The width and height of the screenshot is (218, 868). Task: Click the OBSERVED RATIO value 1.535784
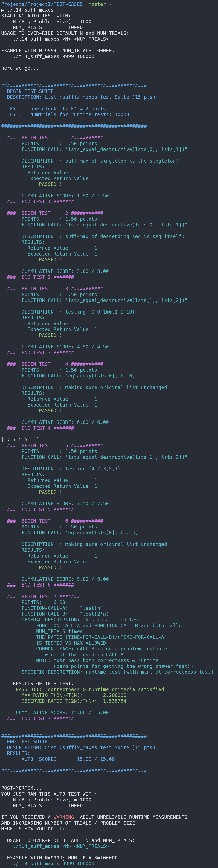click(114, 701)
